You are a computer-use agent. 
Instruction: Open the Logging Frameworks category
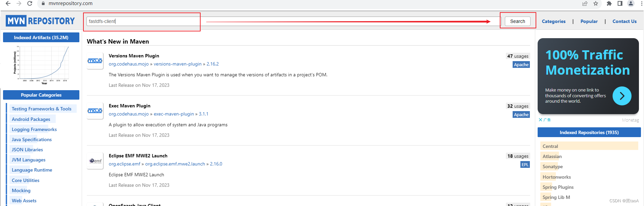tap(34, 129)
